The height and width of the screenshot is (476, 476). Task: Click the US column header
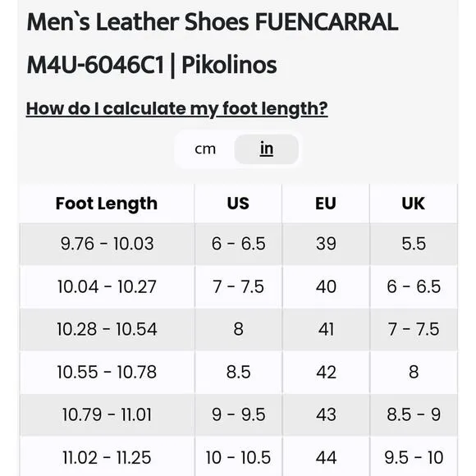(238, 204)
